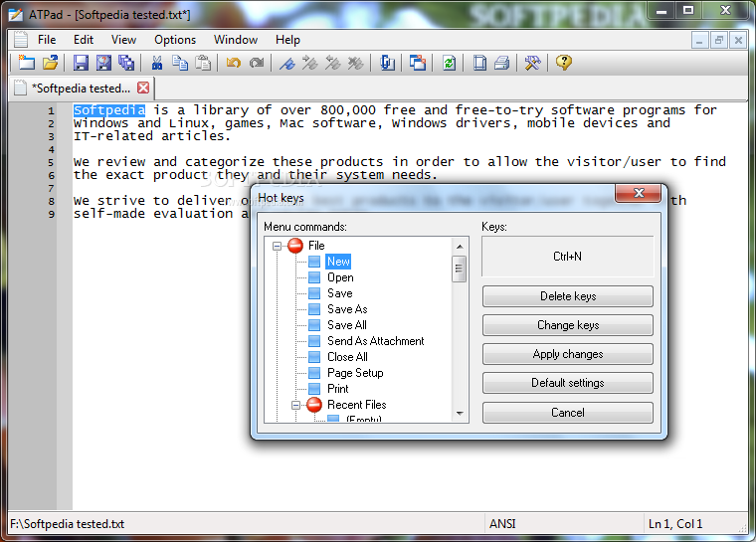Select Close All in the commands tree

click(347, 357)
